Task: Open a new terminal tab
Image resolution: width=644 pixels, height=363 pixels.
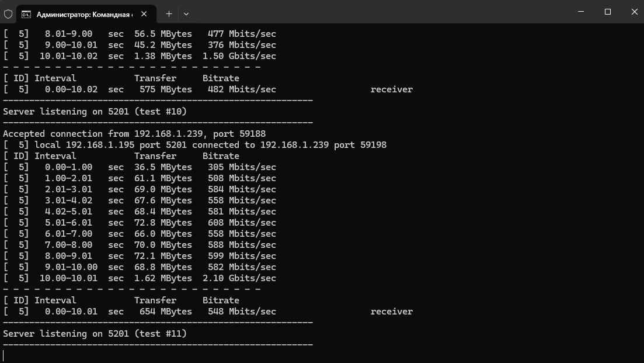Action: (x=169, y=13)
